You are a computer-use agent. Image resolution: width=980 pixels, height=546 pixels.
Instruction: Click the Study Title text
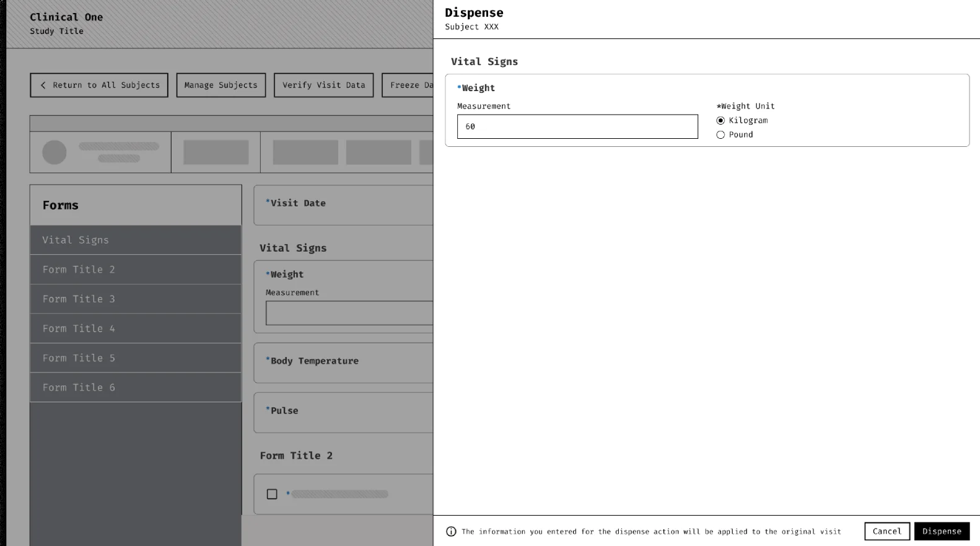click(56, 31)
